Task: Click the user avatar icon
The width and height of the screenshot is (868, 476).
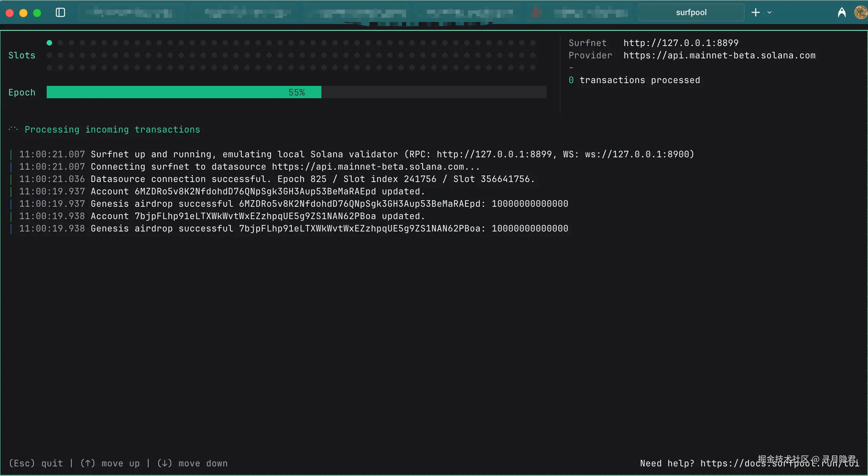Action: point(860,13)
